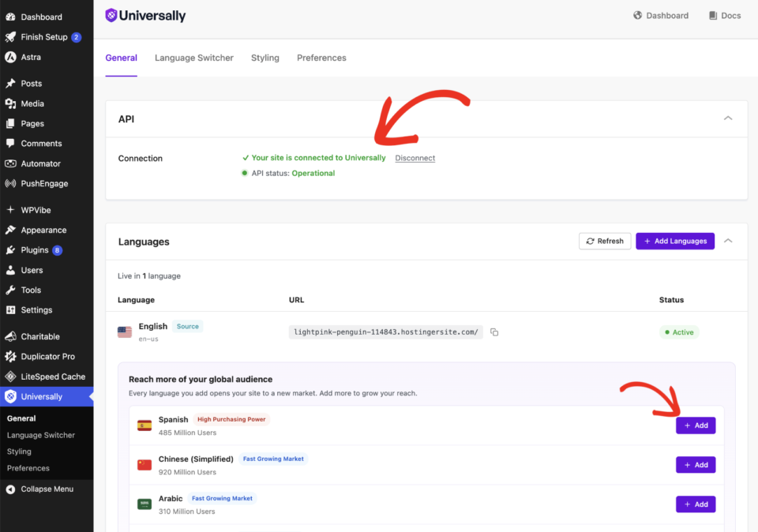Screen dimensions: 758x532
Task: Click the Spanish flag icon
Action: [x=144, y=425]
